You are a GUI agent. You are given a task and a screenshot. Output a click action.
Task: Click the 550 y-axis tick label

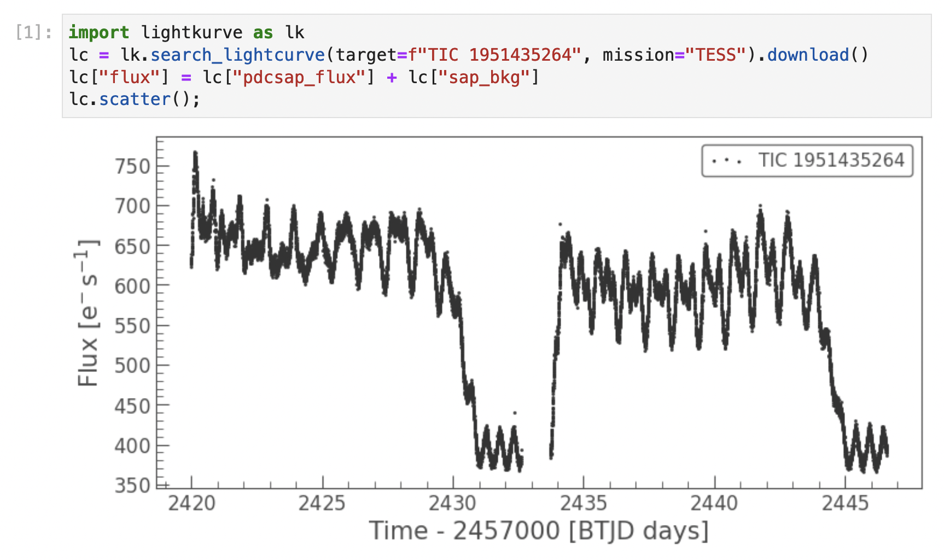click(x=132, y=326)
